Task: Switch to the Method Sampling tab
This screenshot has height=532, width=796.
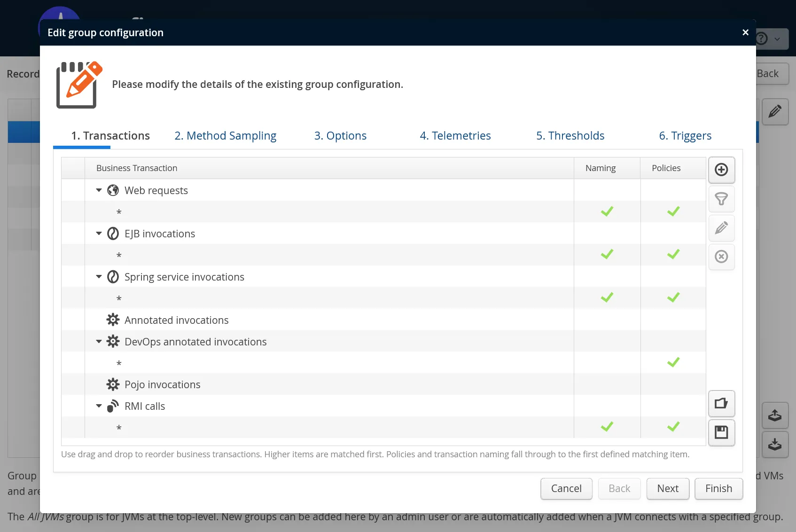Action: pos(225,136)
